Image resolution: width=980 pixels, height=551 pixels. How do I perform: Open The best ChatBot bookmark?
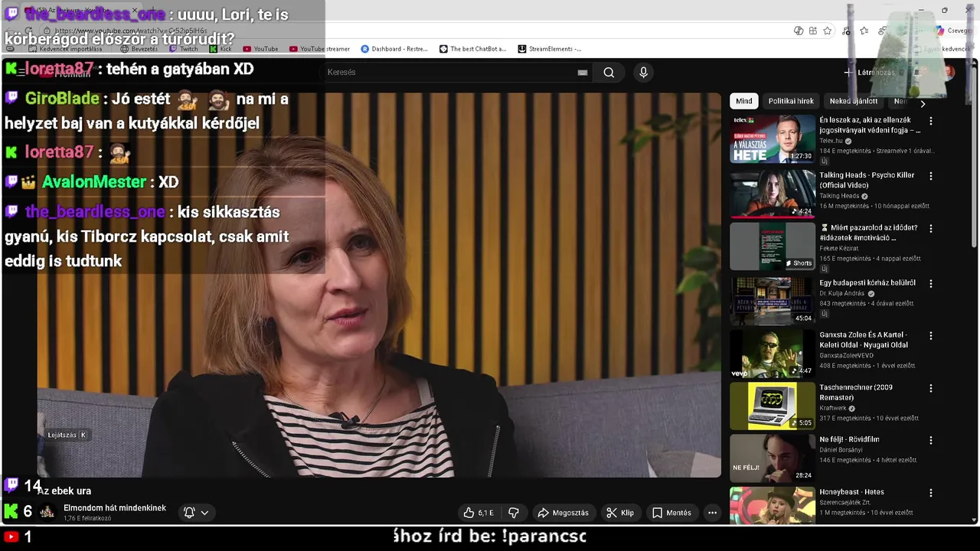473,49
